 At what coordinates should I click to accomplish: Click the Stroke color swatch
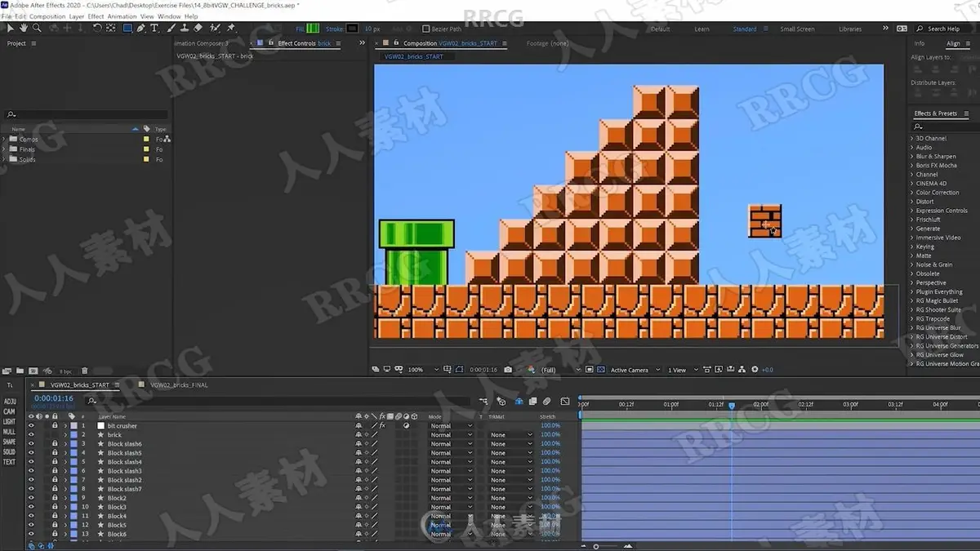point(352,29)
